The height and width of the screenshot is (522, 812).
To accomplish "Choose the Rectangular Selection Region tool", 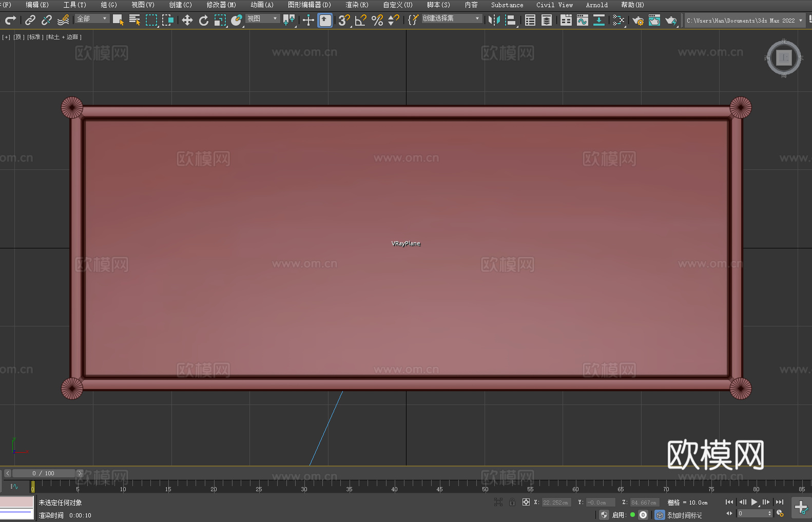I will click(151, 20).
